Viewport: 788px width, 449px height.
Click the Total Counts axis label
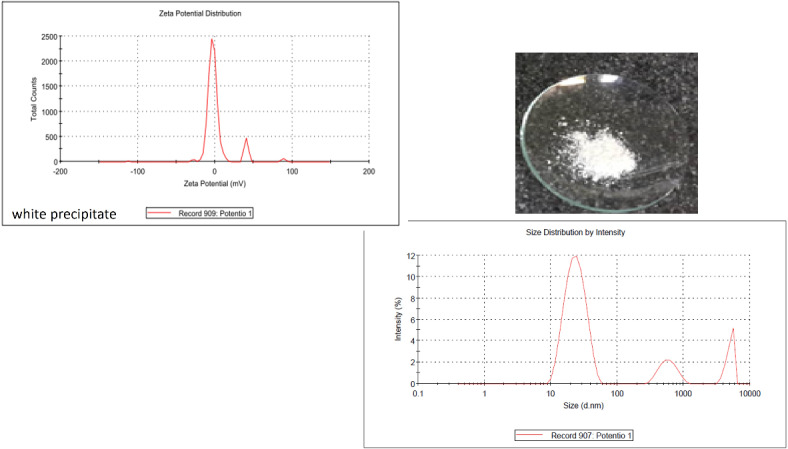pos(34,99)
